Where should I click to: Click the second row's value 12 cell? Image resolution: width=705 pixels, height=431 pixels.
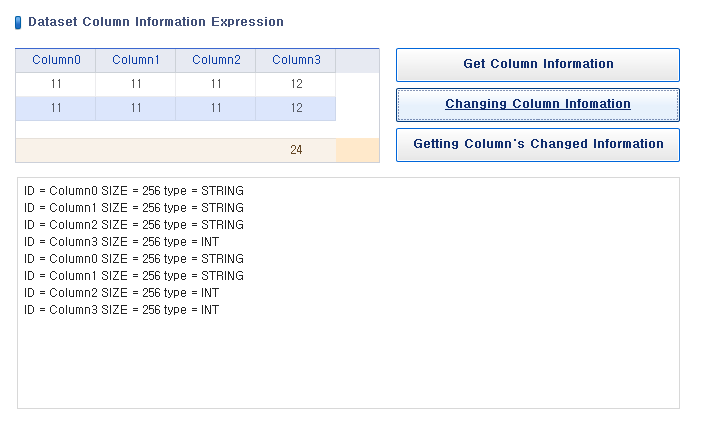[x=296, y=108]
